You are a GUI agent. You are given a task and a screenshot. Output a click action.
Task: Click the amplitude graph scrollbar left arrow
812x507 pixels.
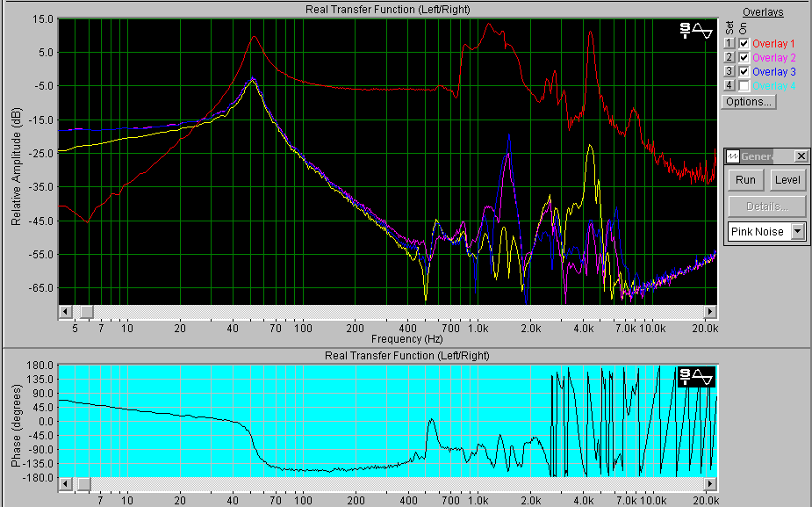65,312
